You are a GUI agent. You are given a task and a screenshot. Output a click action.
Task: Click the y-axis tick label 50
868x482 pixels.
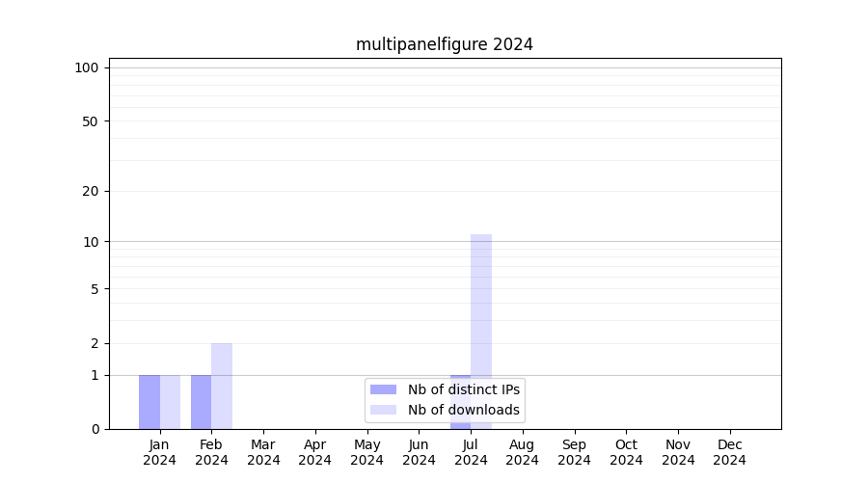[x=91, y=121]
